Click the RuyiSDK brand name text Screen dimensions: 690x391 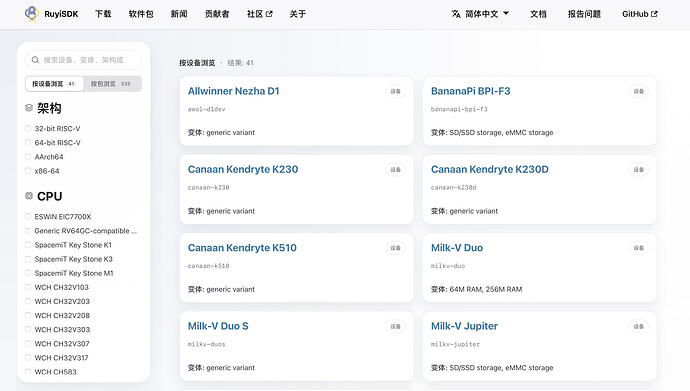pos(61,14)
